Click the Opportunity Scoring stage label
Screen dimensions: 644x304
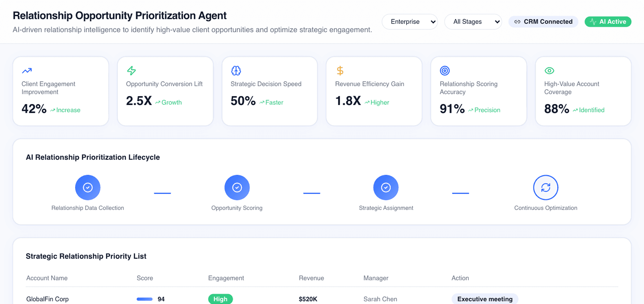(x=237, y=208)
